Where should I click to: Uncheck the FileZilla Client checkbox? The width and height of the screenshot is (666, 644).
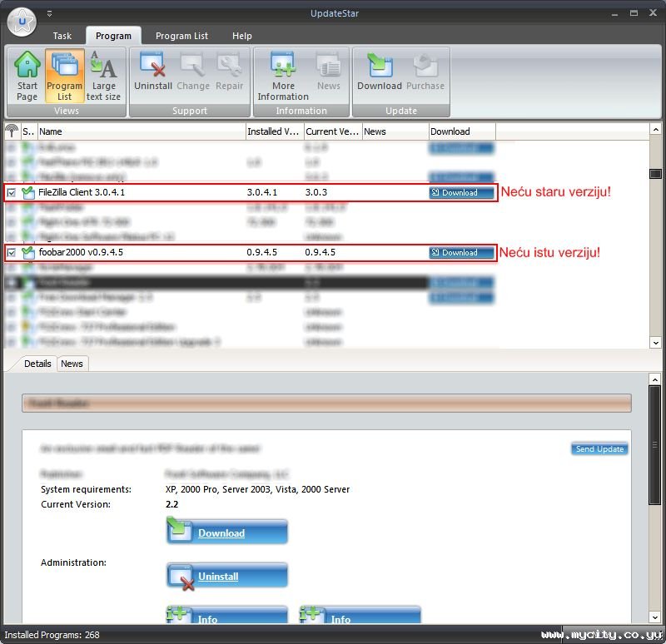coord(12,193)
